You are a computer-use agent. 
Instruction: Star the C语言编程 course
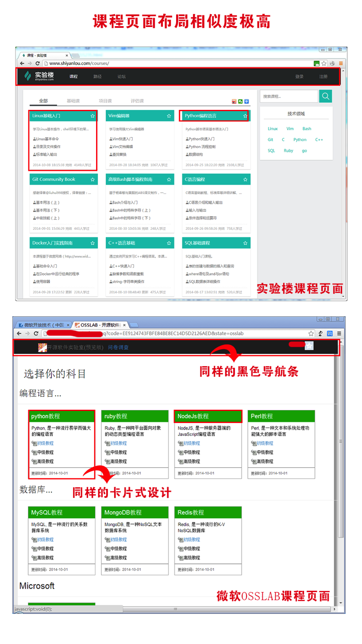245,180
